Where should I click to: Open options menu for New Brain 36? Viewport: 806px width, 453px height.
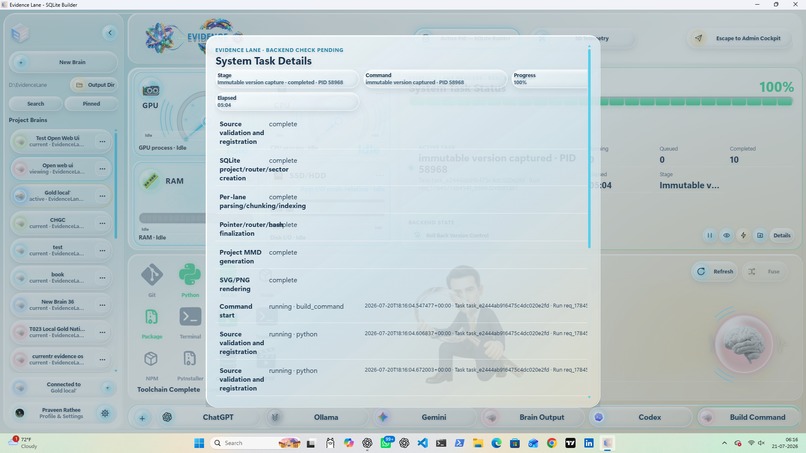coord(102,305)
